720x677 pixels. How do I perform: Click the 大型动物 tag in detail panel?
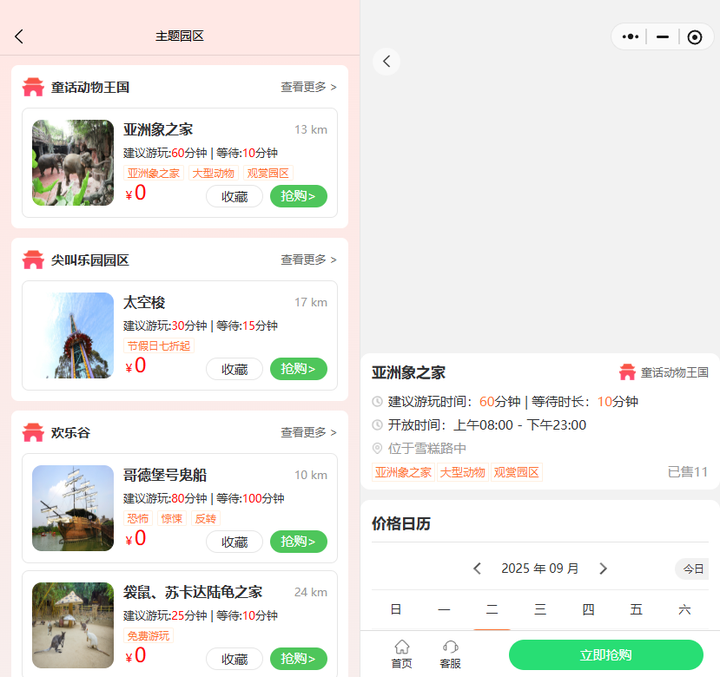click(x=462, y=472)
